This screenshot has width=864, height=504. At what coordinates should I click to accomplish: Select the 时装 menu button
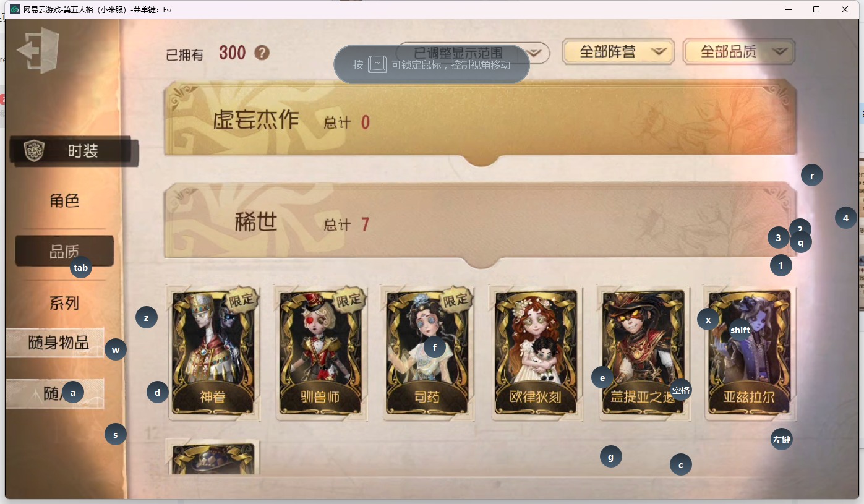pyautogui.click(x=73, y=151)
